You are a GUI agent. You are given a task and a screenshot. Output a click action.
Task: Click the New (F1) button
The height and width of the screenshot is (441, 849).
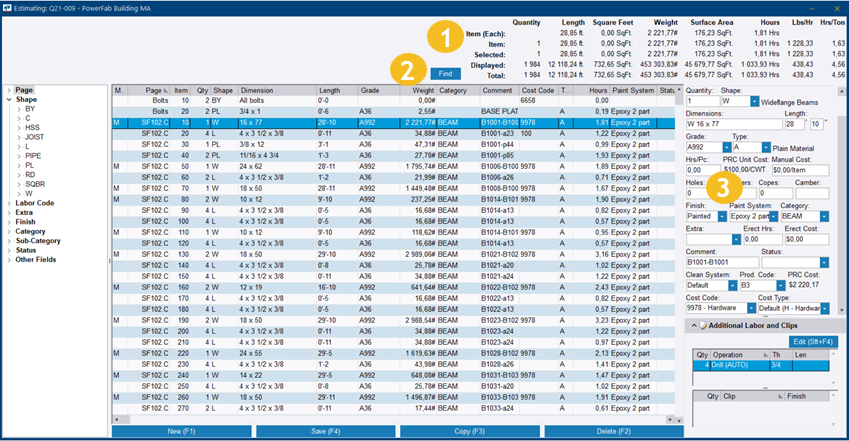(180, 432)
